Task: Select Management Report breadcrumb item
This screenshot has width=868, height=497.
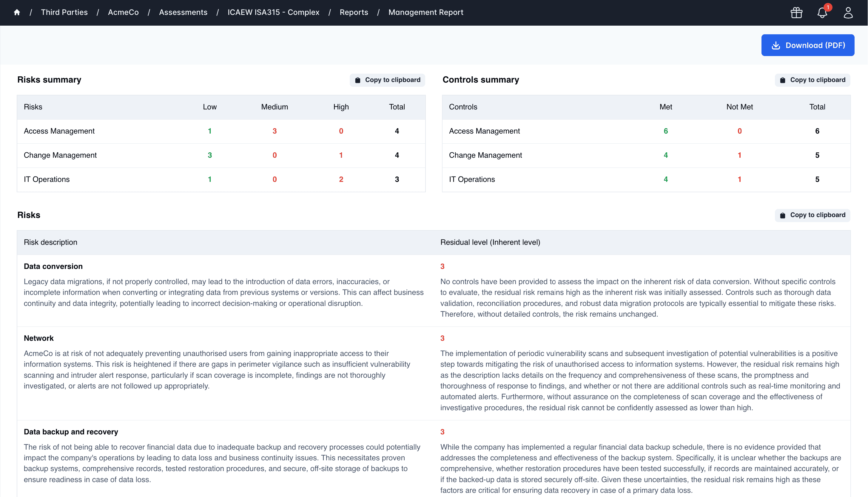Action: pyautogui.click(x=425, y=13)
